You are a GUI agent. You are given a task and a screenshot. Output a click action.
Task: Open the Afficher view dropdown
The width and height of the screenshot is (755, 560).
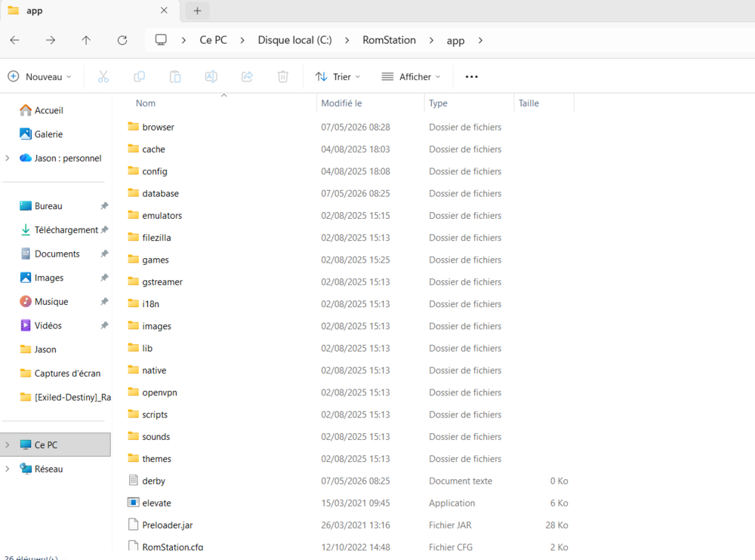411,76
